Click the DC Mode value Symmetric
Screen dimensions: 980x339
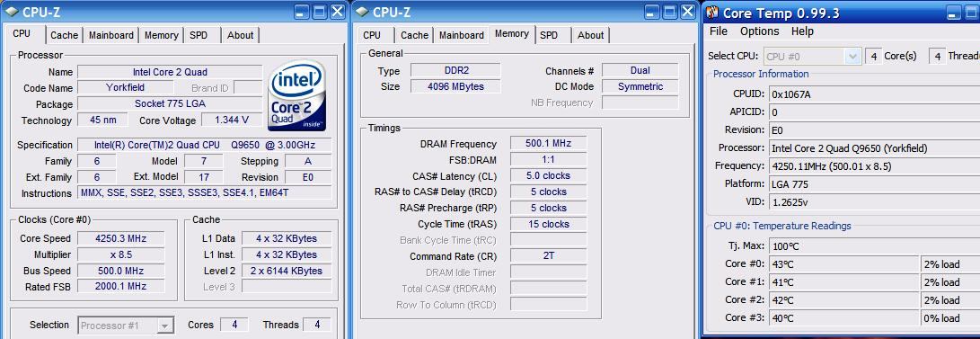coord(640,86)
